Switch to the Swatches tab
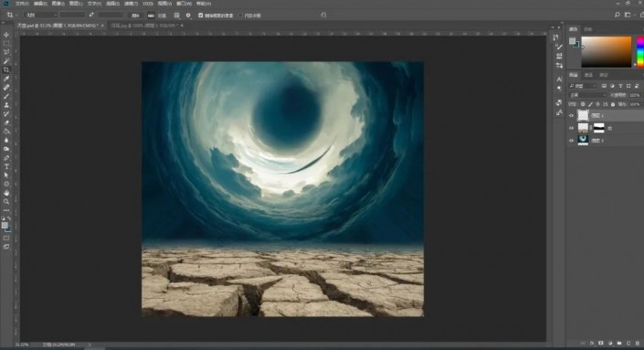Viewport: 644px width, 350px height. coord(588,29)
